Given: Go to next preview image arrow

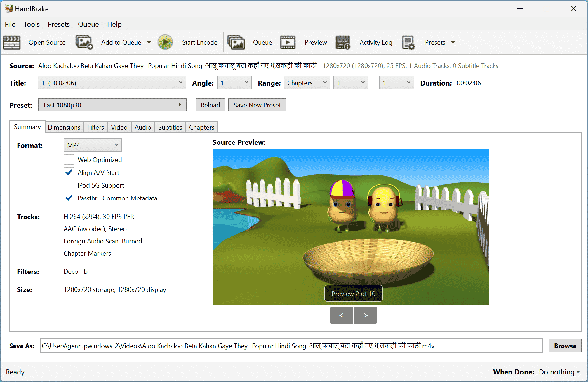Looking at the screenshot, I should [366, 315].
